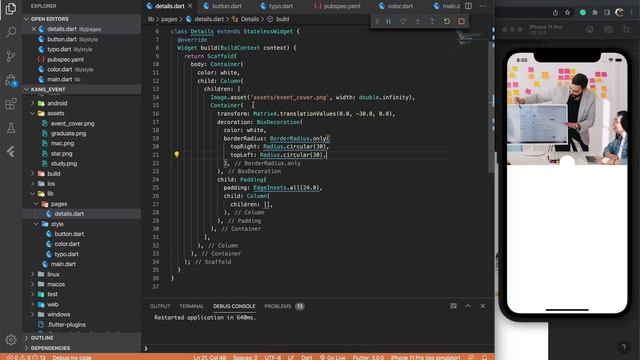Close the bottom panel
The image size is (640, 360).
point(483,306)
